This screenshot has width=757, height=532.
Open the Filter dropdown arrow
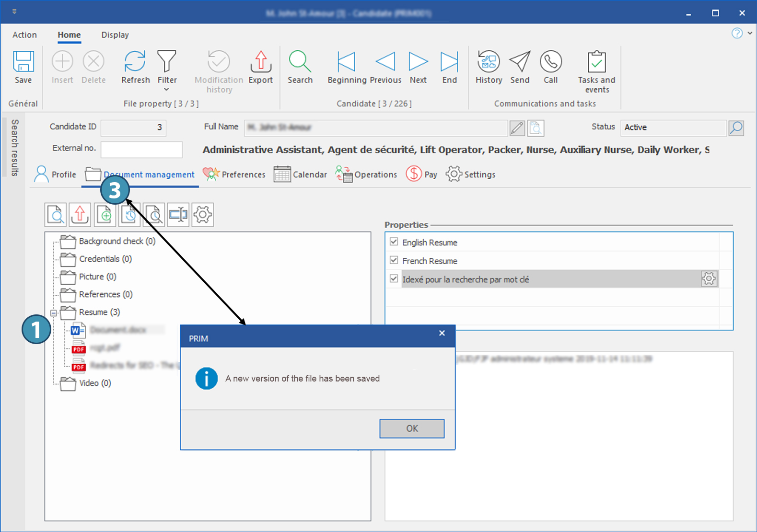(167, 90)
